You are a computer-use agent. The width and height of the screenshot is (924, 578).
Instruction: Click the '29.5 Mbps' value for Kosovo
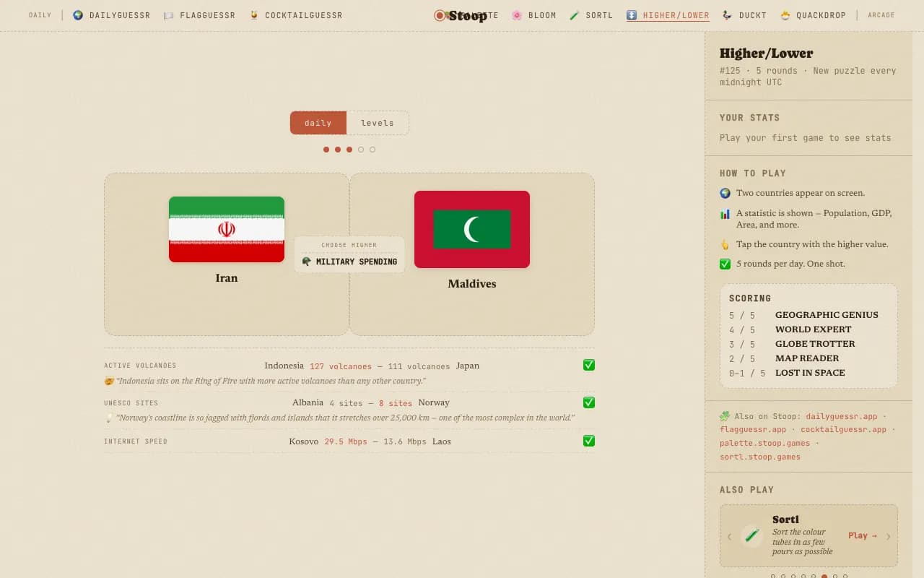coord(346,441)
